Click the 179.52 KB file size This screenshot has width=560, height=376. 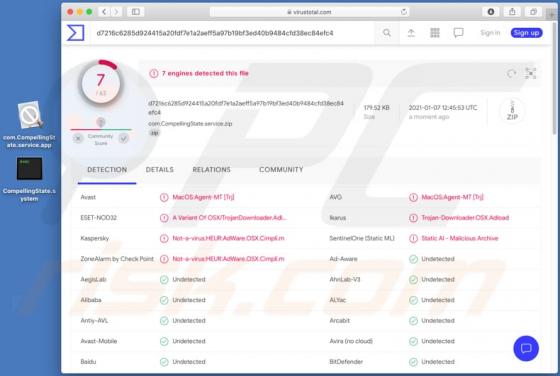point(376,107)
